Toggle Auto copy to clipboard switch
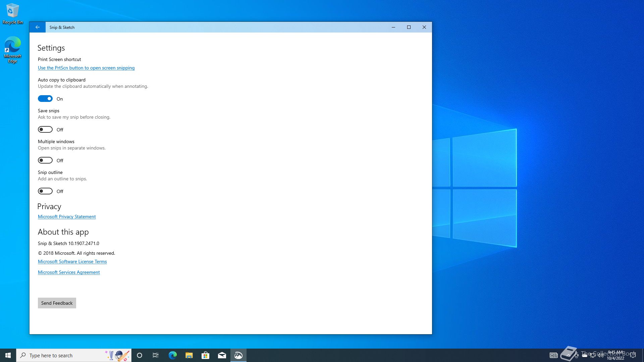 click(45, 99)
